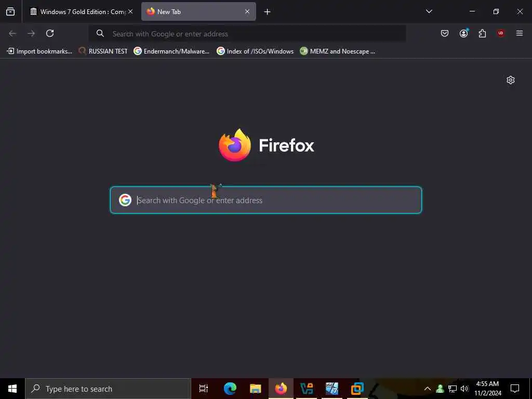Click Firefox taskbar icon
The width and height of the screenshot is (532, 399).
tap(281, 389)
